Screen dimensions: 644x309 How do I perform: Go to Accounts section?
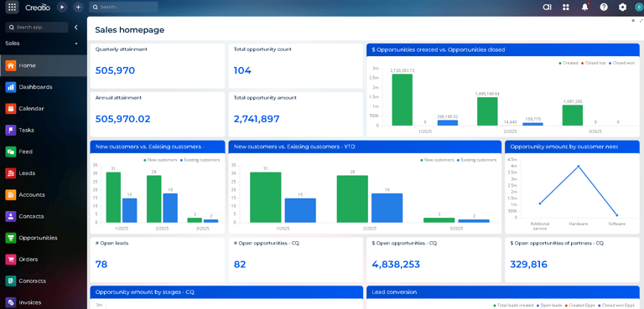pyautogui.click(x=32, y=194)
